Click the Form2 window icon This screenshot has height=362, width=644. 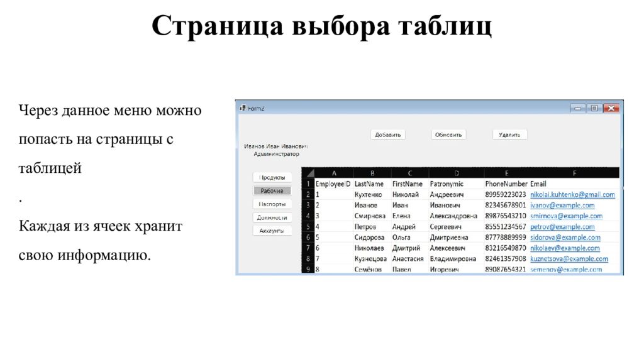[243, 108]
